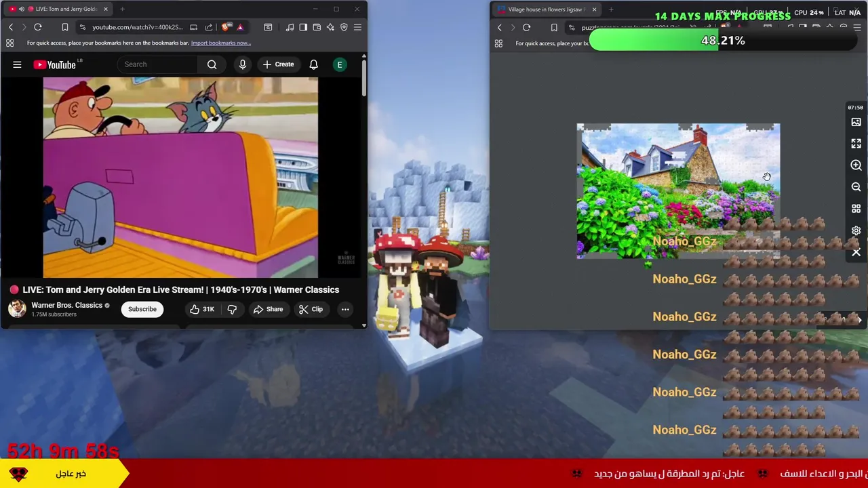Toggle puzzle fullscreen arrows icon
The width and height of the screenshot is (868, 488).
pos(856,144)
